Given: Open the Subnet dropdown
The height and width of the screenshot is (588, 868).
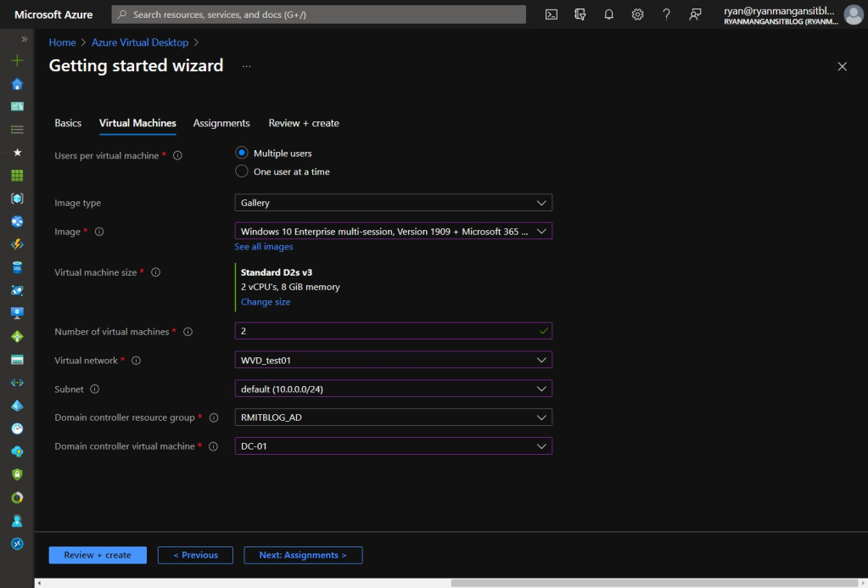Looking at the screenshot, I should (393, 389).
